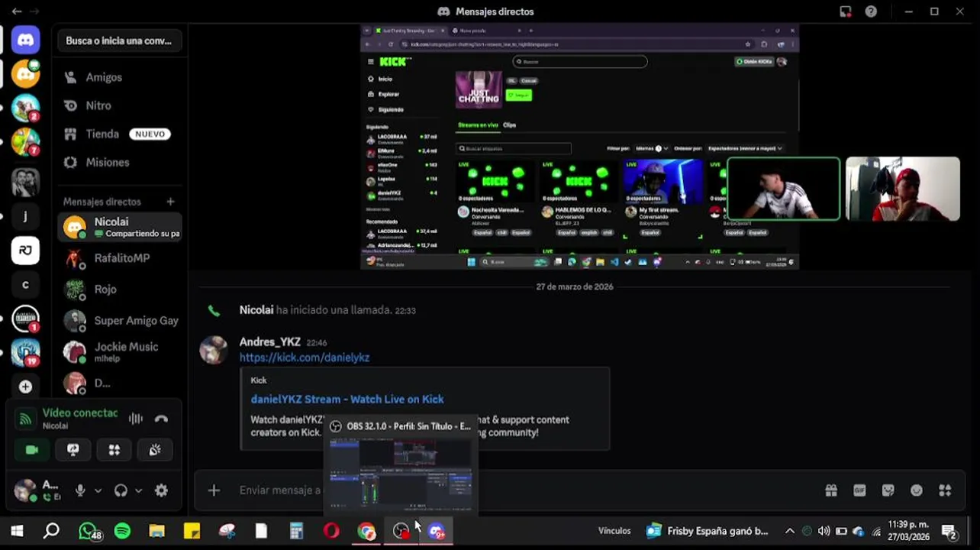Open the volume control in the tray
This screenshot has width=980, height=550.
(824, 531)
